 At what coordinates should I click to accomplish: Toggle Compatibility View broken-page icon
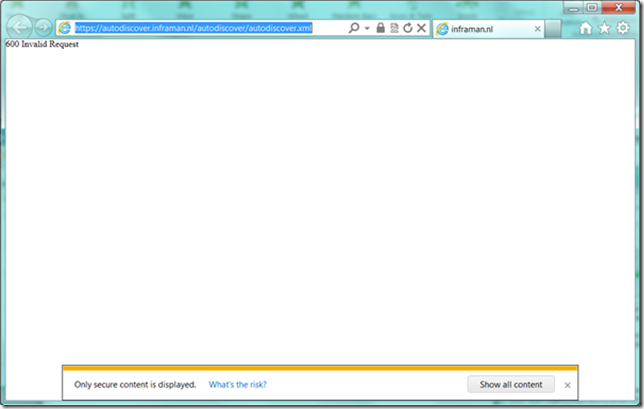[394, 28]
